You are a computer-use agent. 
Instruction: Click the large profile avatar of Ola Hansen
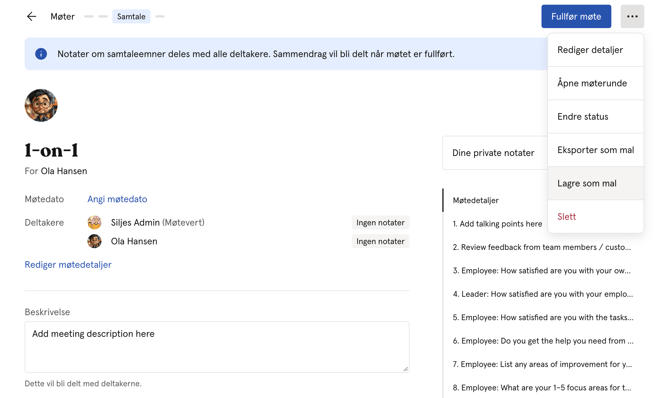click(x=41, y=105)
